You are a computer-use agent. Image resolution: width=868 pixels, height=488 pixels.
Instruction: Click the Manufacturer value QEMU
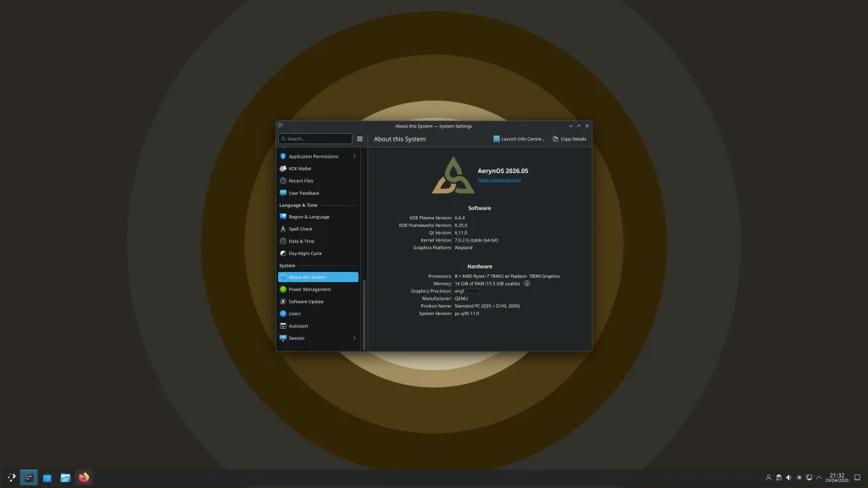461,298
